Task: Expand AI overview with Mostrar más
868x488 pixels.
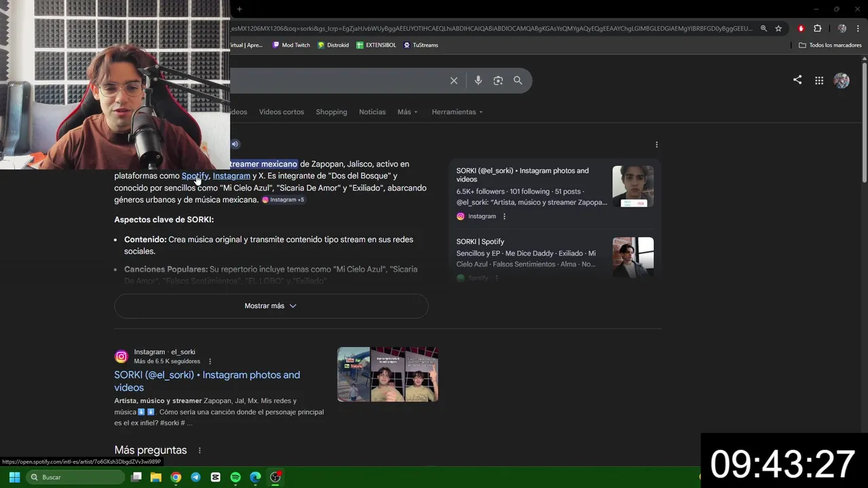Action: pyautogui.click(x=271, y=306)
